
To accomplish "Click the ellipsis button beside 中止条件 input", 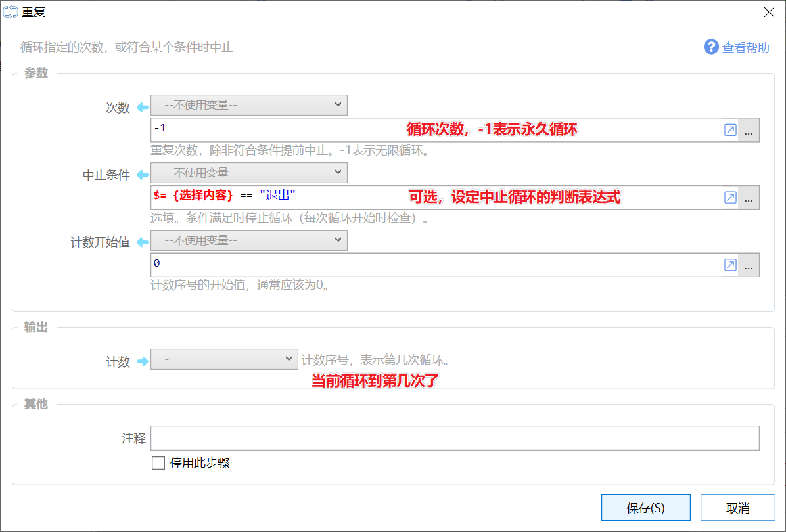I will click(x=749, y=198).
